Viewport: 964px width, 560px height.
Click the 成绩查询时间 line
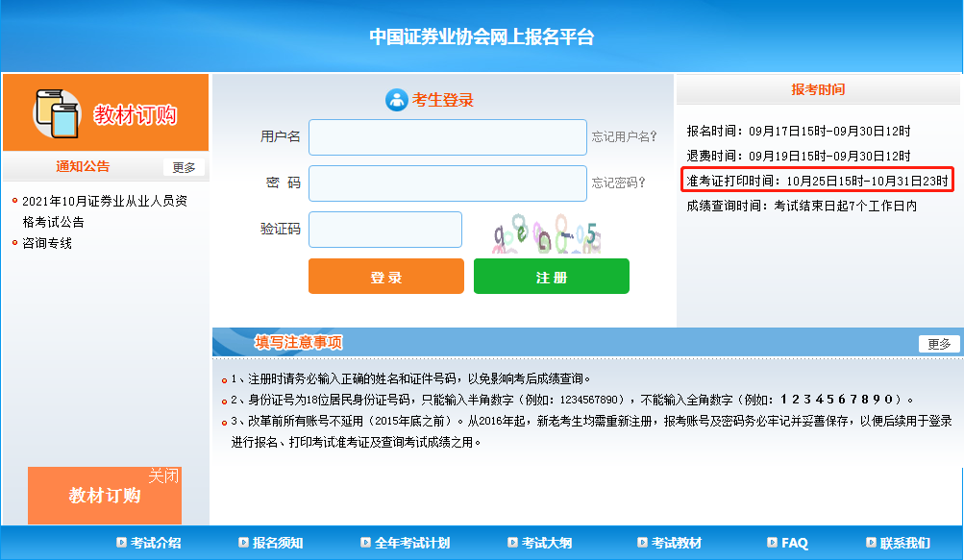(802, 206)
